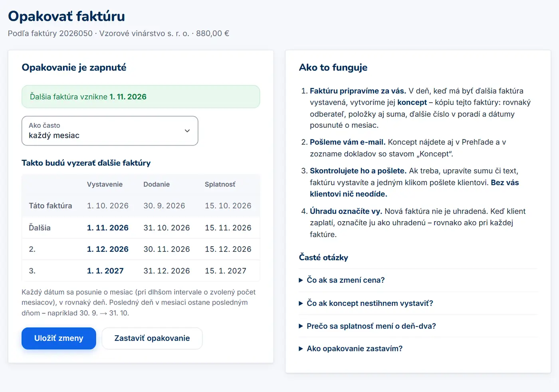Click the 'Opakovať faktúru' page title
The width and height of the screenshot is (559, 392).
pos(67,16)
